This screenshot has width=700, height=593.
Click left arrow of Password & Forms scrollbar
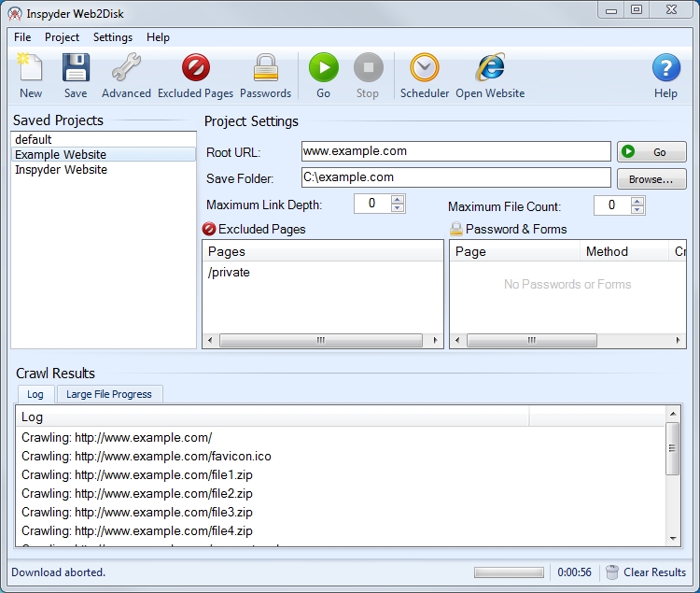[x=457, y=340]
